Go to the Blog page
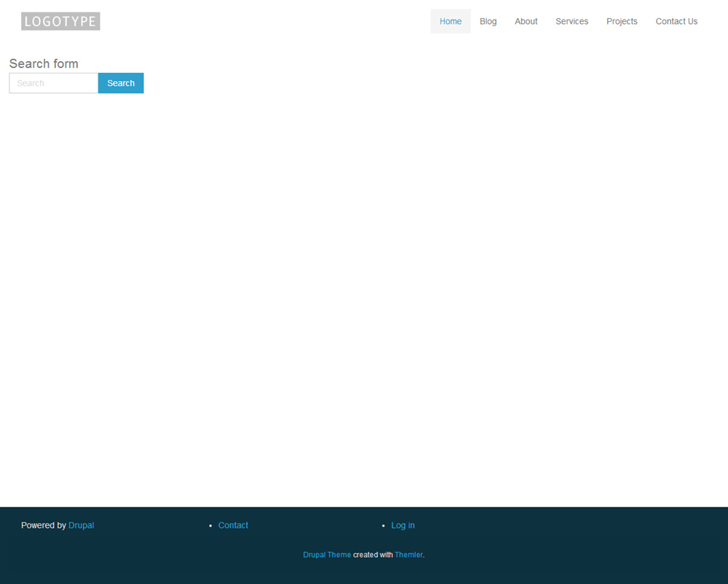Image resolution: width=728 pixels, height=584 pixels. (488, 21)
